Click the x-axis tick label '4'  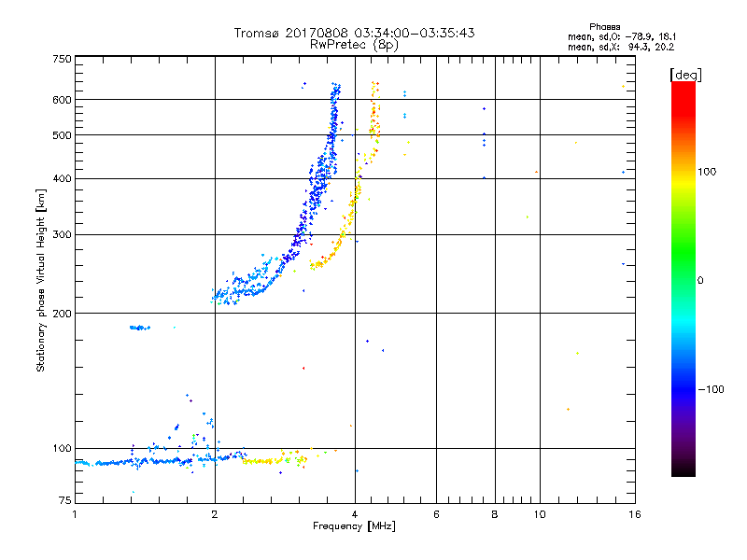click(355, 514)
